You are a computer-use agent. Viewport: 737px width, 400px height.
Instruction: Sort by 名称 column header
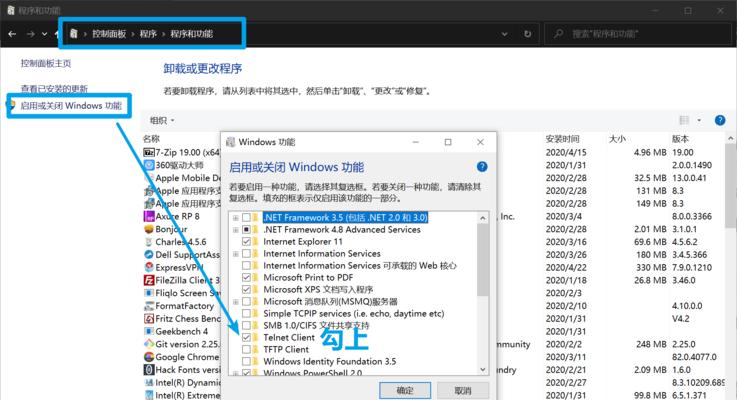coord(151,139)
